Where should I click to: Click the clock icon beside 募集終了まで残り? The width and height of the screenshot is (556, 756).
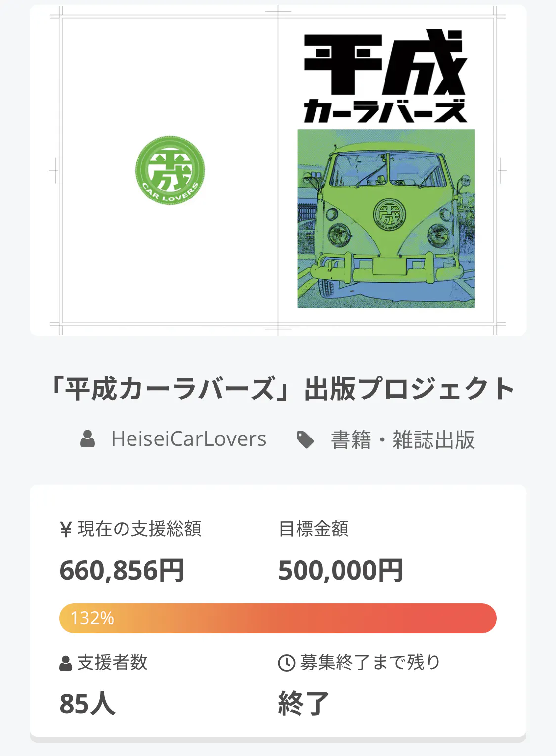(287, 663)
